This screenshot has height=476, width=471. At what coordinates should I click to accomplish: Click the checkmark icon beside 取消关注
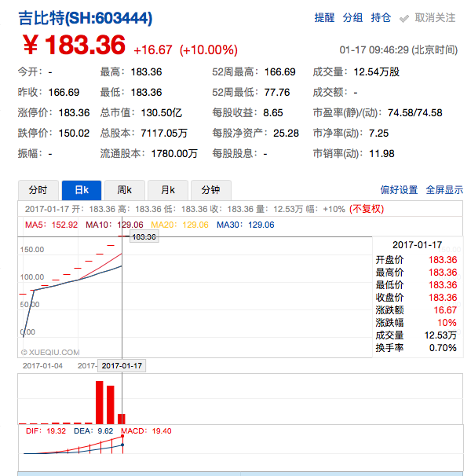[x=404, y=19]
